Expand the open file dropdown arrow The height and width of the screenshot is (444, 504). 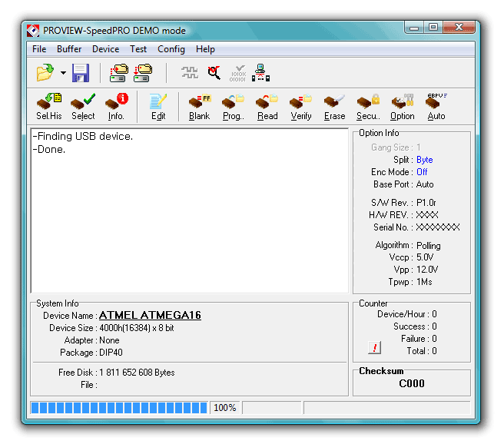coord(63,73)
